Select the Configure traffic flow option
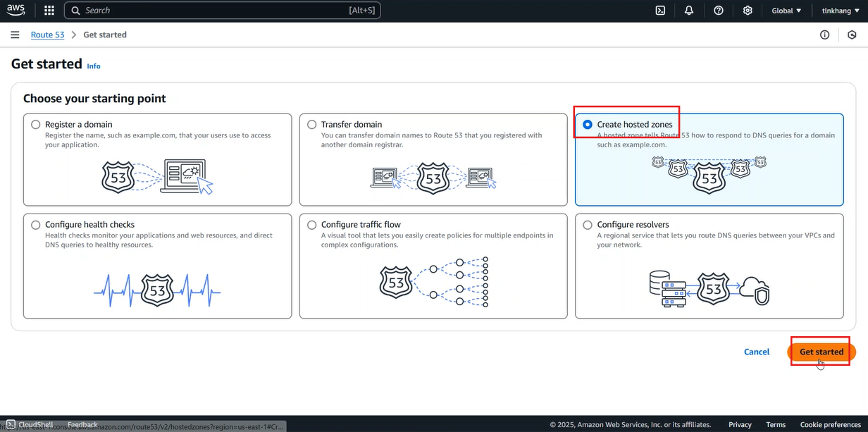Viewport: 868px width, 432px height. click(312, 225)
